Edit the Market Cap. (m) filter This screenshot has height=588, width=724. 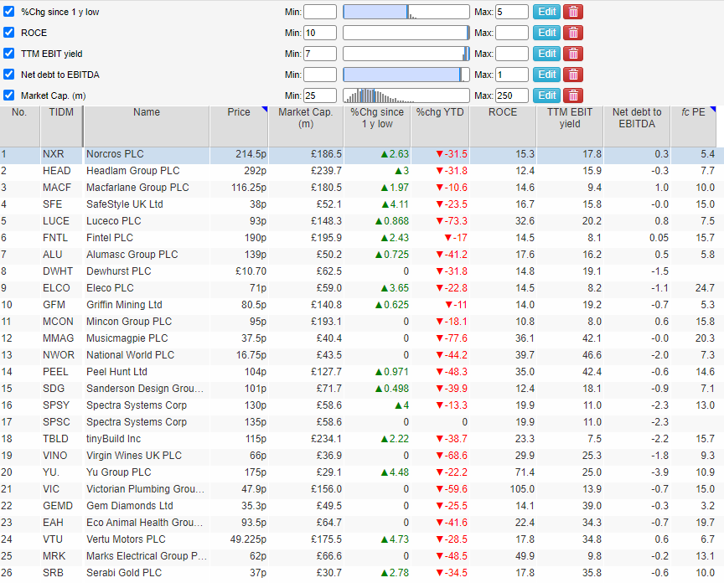546,95
